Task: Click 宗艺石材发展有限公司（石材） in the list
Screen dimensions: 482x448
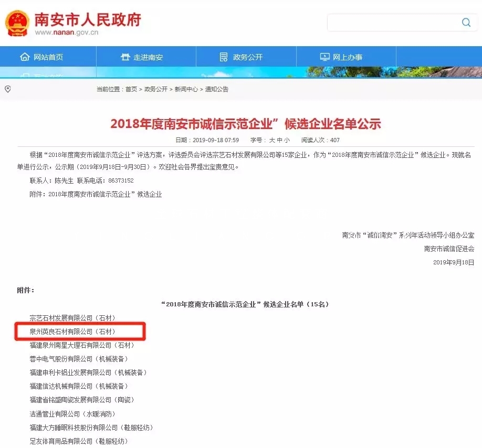Action: [x=72, y=318]
